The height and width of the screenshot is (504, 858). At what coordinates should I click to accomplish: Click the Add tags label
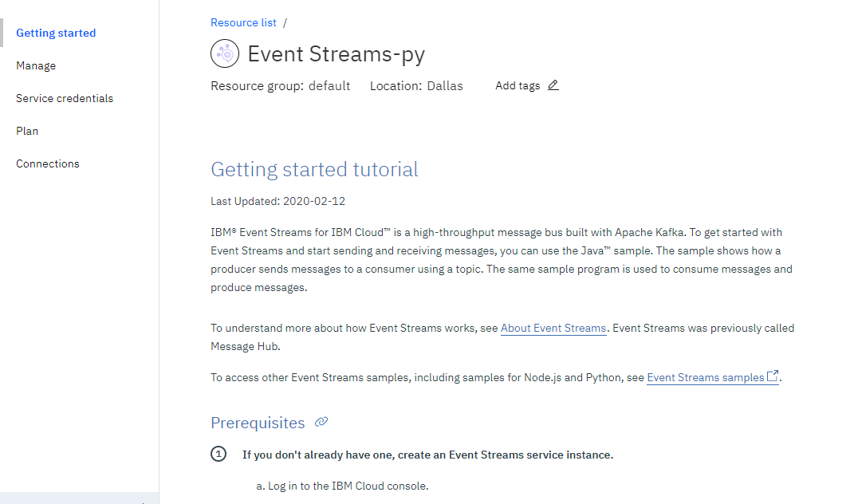[x=518, y=85]
